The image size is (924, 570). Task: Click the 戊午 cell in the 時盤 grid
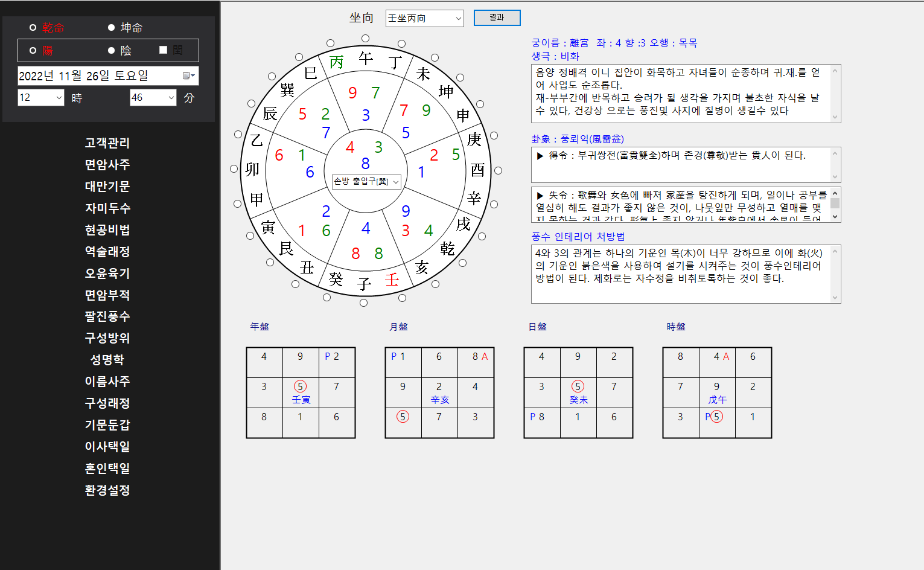(x=717, y=392)
